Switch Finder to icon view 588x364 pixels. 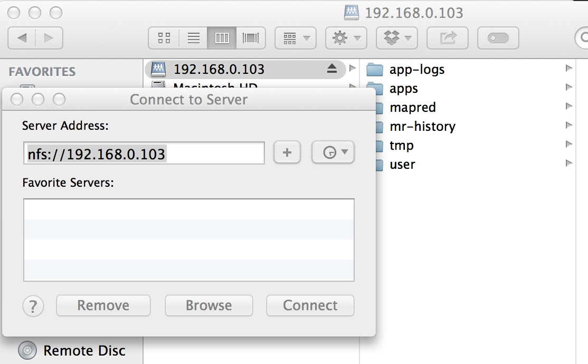(164, 38)
